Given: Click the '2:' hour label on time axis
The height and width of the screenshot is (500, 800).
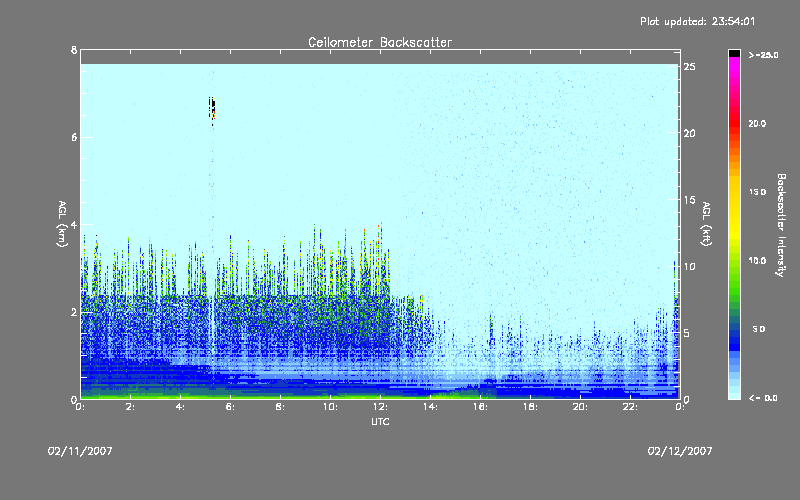Looking at the screenshot, I should [131, 407].
